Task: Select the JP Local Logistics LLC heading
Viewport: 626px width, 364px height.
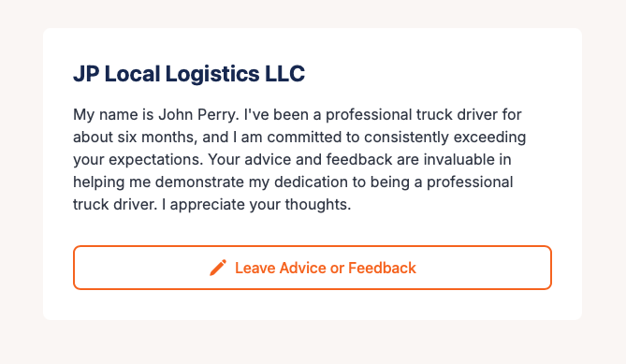Action: (189, 74)
